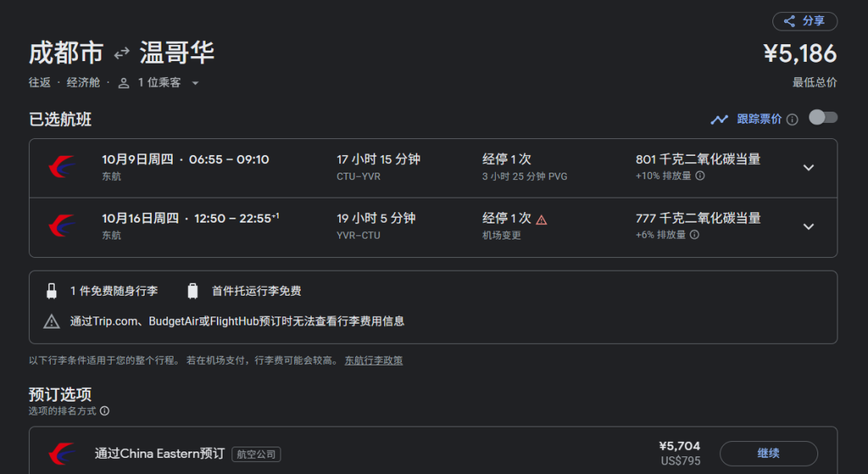Viewport: 868px width, 474px height.
Task: Click the 继续 button for China Eastern booking
Action: [x=768, y=453]
